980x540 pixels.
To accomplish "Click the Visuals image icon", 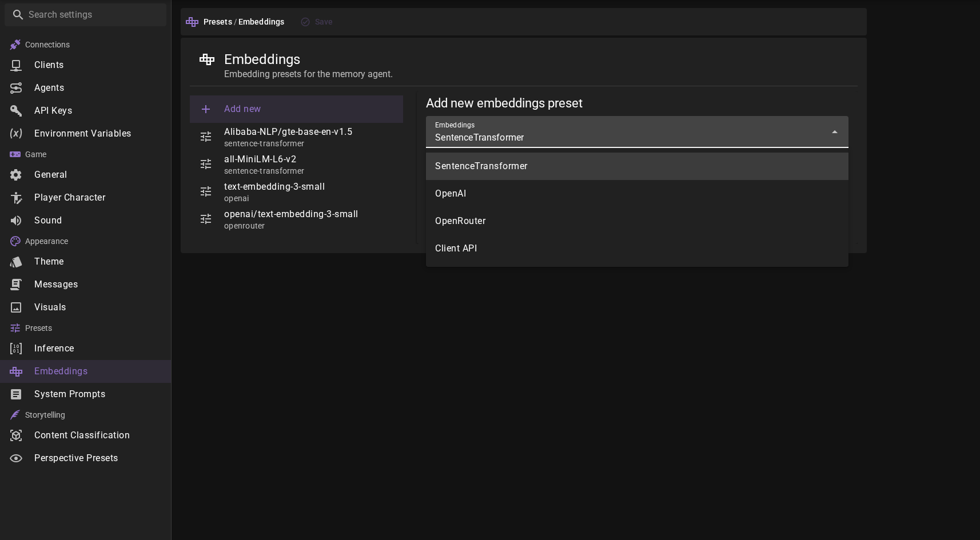I will coord(16,307).
